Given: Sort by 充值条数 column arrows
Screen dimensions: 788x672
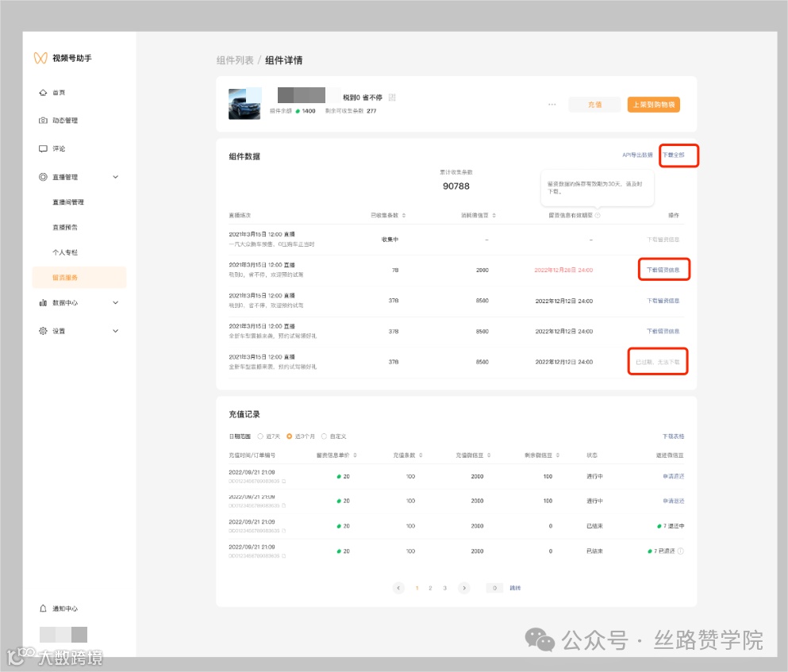Looking at the screenshot, I should click(x=421, y=455).
